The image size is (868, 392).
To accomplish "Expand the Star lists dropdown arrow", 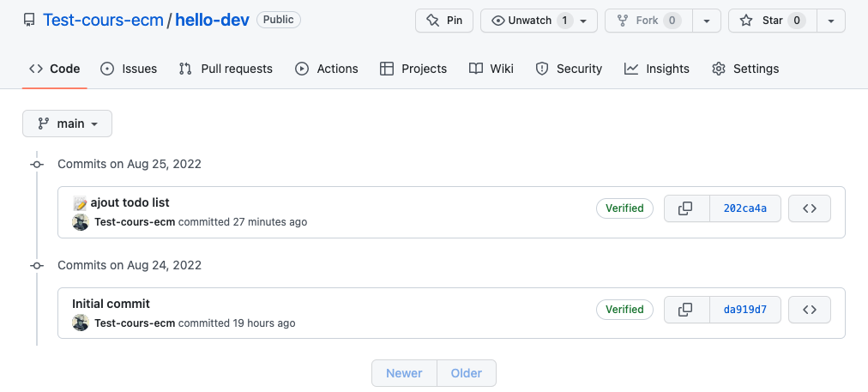I will [830, 21].
